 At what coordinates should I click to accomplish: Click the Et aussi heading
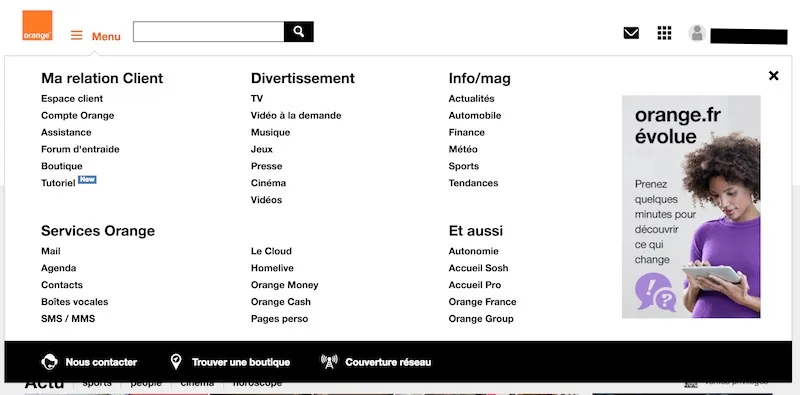(x=476, y=231)
